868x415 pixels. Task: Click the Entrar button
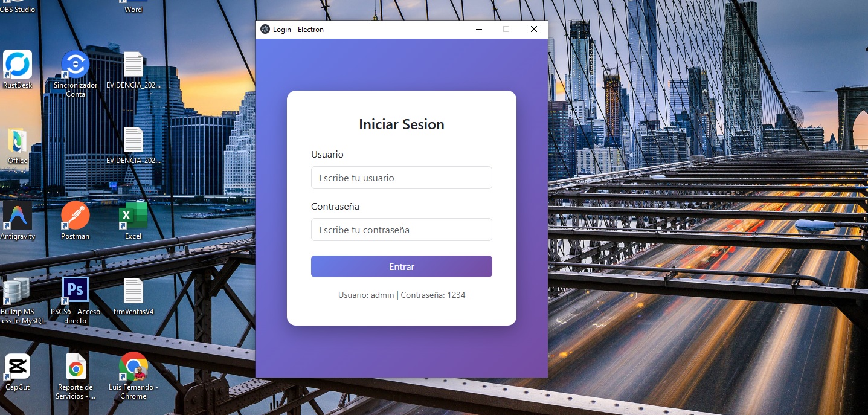click(x=402, y=266)
